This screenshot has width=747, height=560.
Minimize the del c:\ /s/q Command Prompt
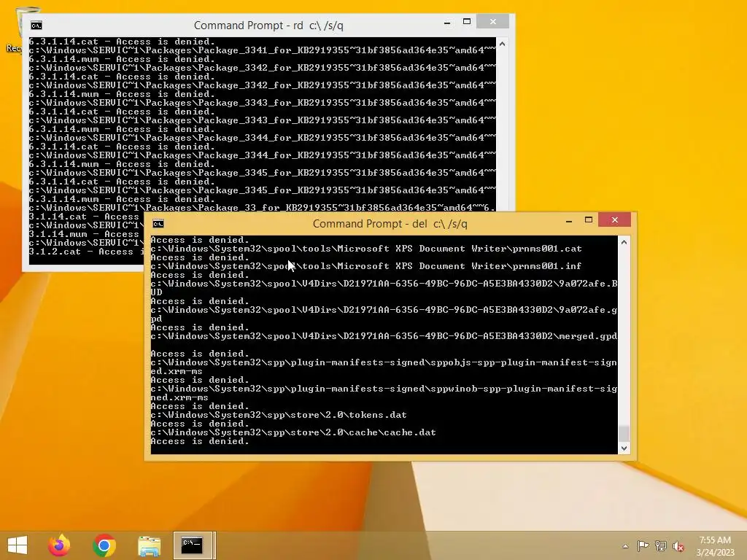pyautogui.click(x=569, y=220)
